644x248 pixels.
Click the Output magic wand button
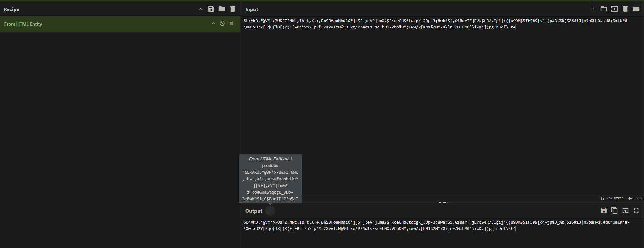(x=270, y=211)
